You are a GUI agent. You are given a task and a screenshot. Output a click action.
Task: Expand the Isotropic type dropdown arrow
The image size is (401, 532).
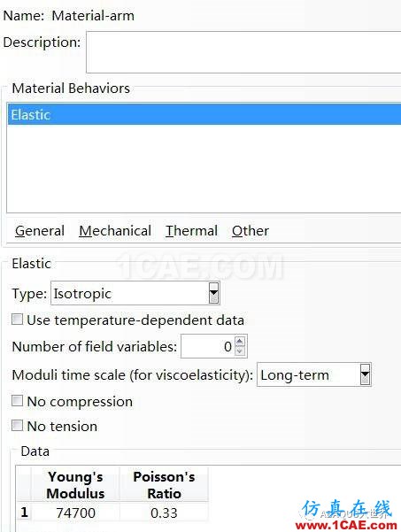[213, 293]
